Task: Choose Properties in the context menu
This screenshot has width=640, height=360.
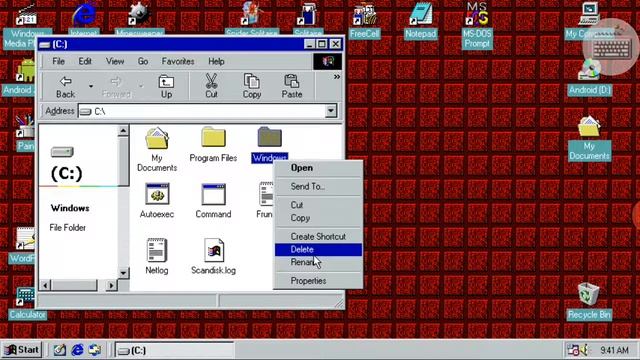Action: click(318, 281)
